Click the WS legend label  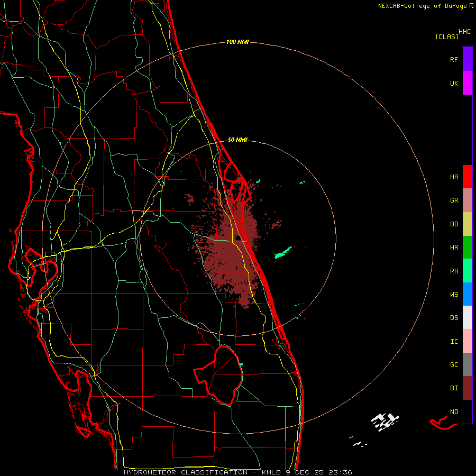454,294
